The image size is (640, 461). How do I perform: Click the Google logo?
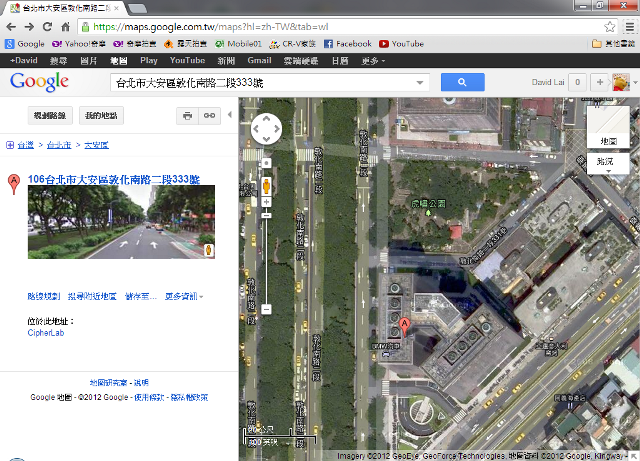pyautogui.click(x=39, y=82)
